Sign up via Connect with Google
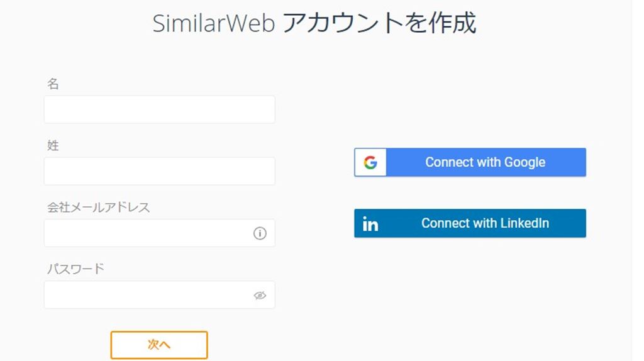The width and height of the screenshot is (644, 361). pos(485,162)
